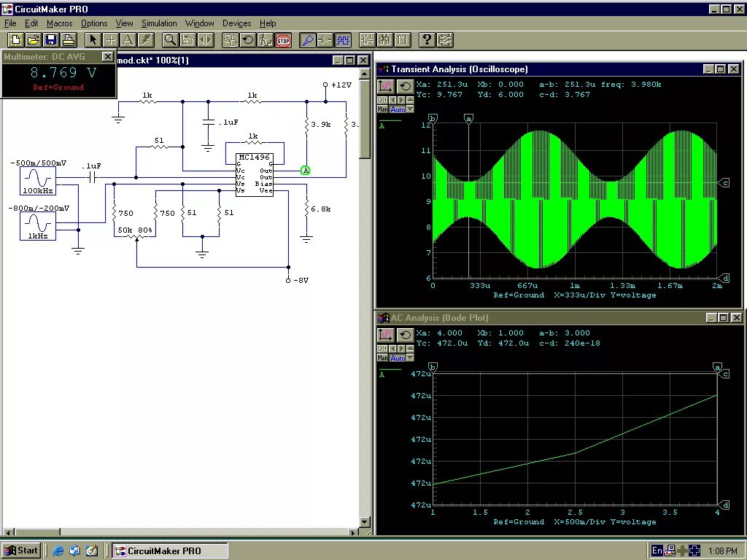Select Auto mode in Oscilloscope window
The width and height of the screenshot is (747, 560).
click(x=398, y=109)
